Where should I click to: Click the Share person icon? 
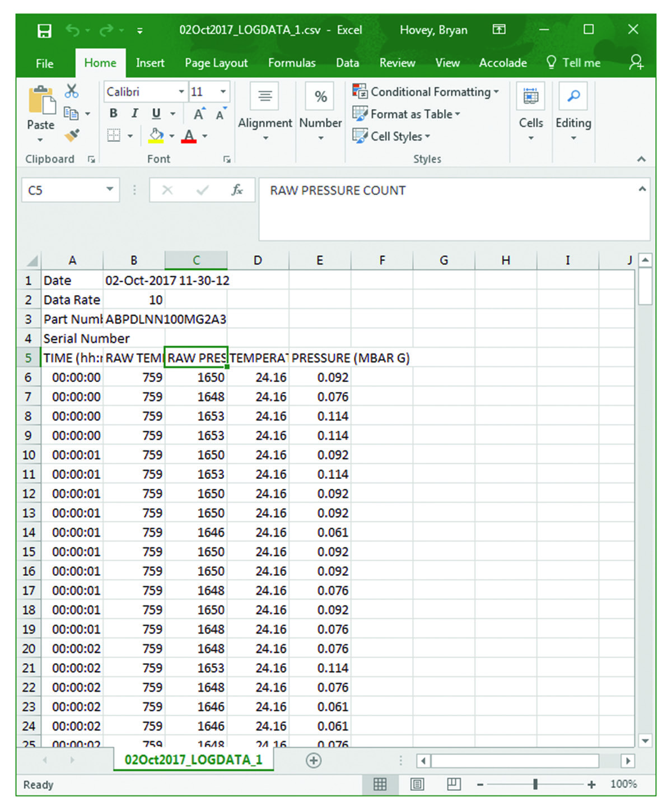click(x=636, y=62)
